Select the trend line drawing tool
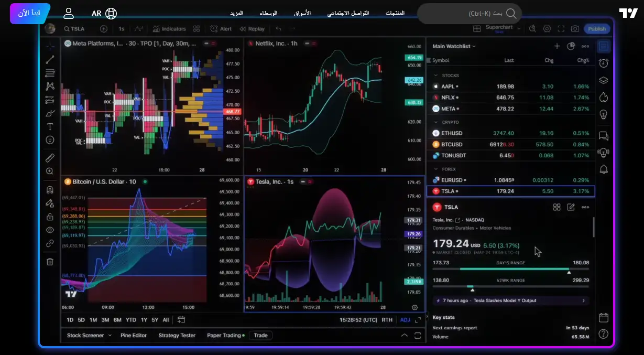Image resolution: width=644 pixels, height=355 pixels. 50,60
